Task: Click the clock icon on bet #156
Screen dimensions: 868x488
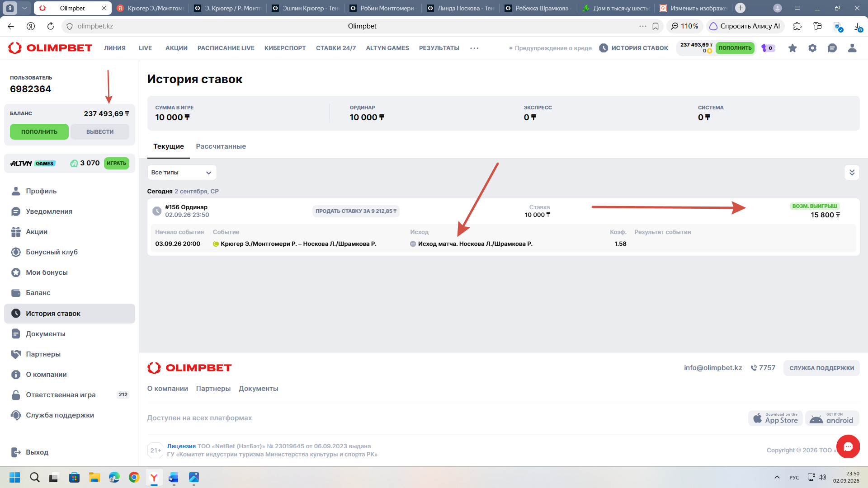Action: [157, 211]
